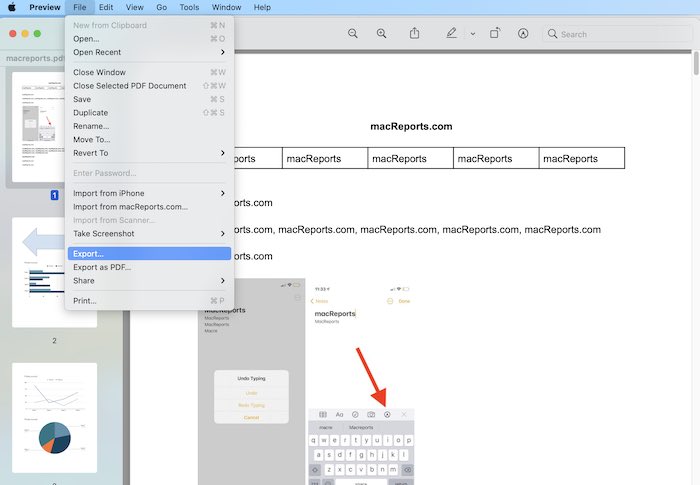Click the zoom out magnifier icon

click(x=353, y=34)
